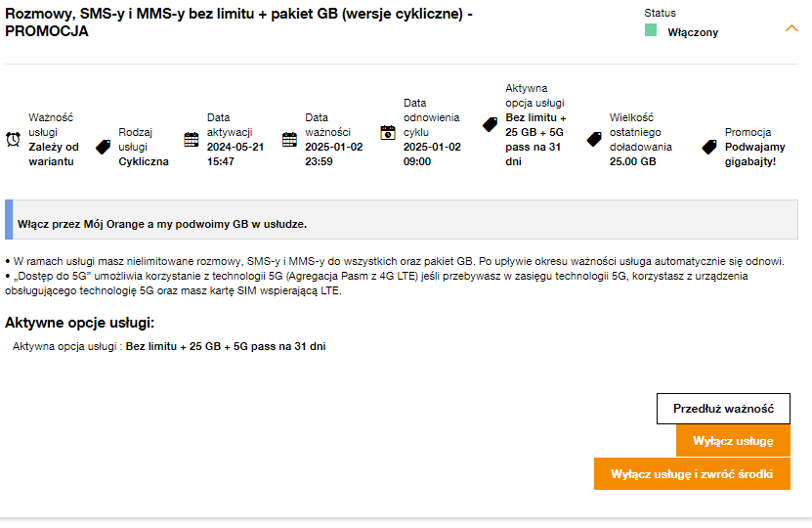Click the tag icon beside Rodzaj usługi

[x=103, y=147]
